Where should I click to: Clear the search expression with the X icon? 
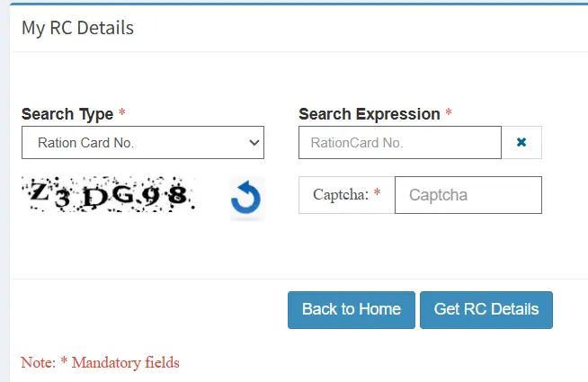coord(521,143)
